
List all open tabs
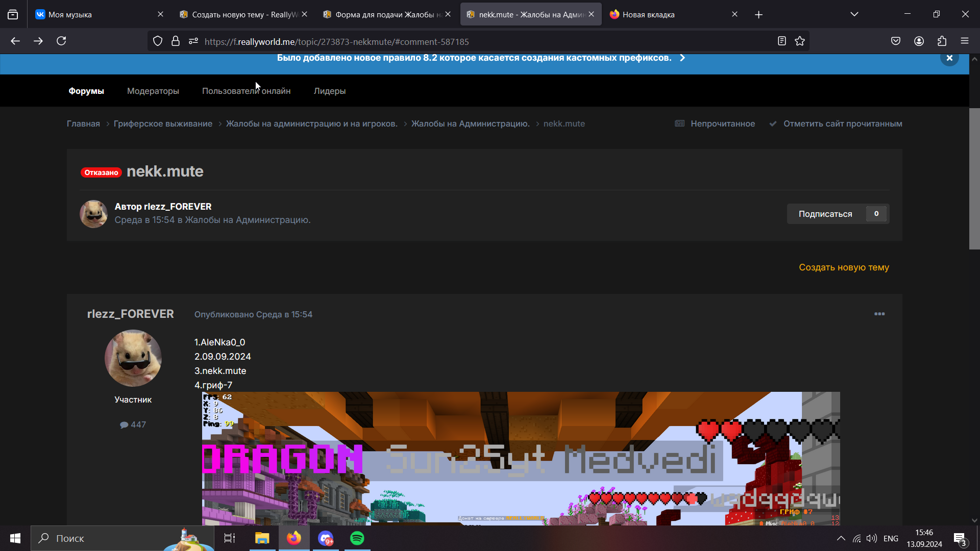point(854,14)
